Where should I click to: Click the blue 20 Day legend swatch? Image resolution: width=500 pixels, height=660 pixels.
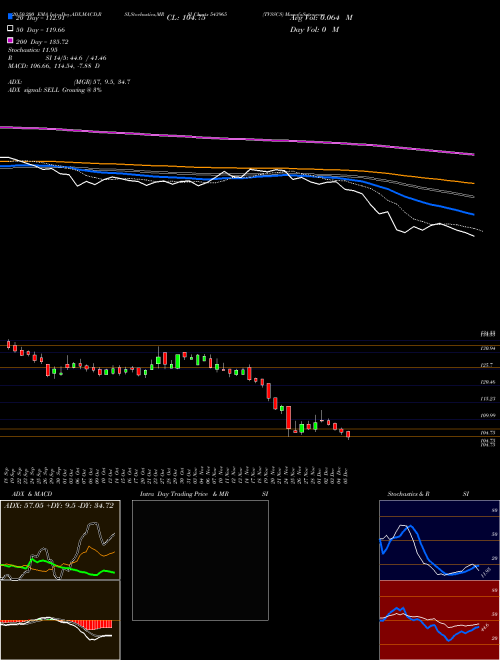click(10, 17)
